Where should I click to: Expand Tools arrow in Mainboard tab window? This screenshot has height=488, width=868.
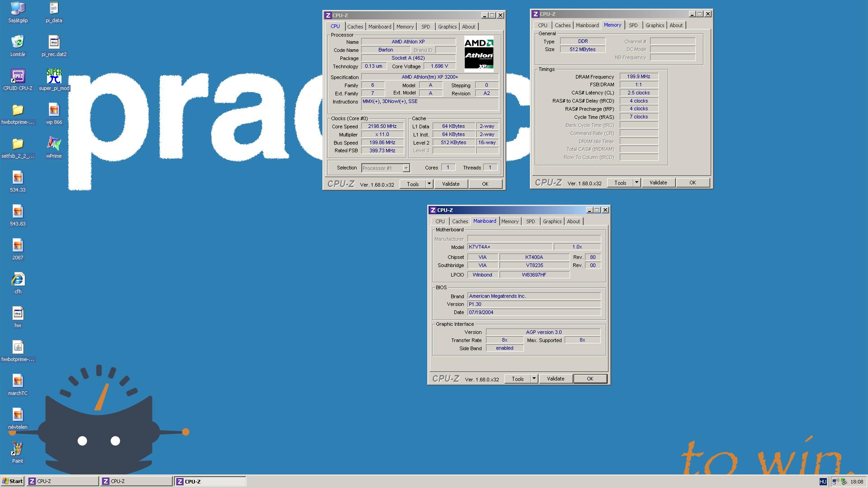pyautogui.click(x=534, y=379)
